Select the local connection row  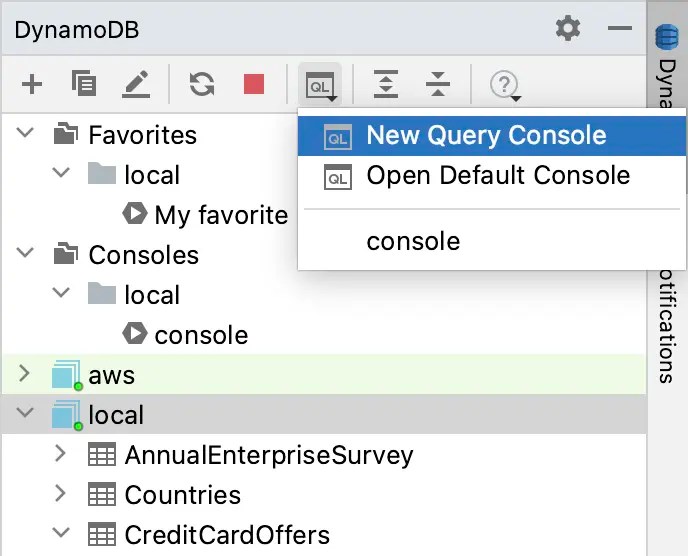point(324,415)
